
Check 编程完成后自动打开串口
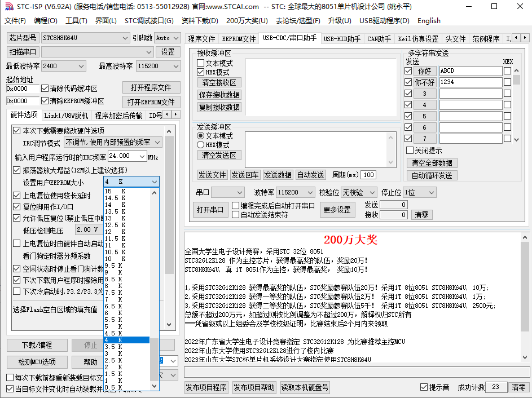pos(235,205)
